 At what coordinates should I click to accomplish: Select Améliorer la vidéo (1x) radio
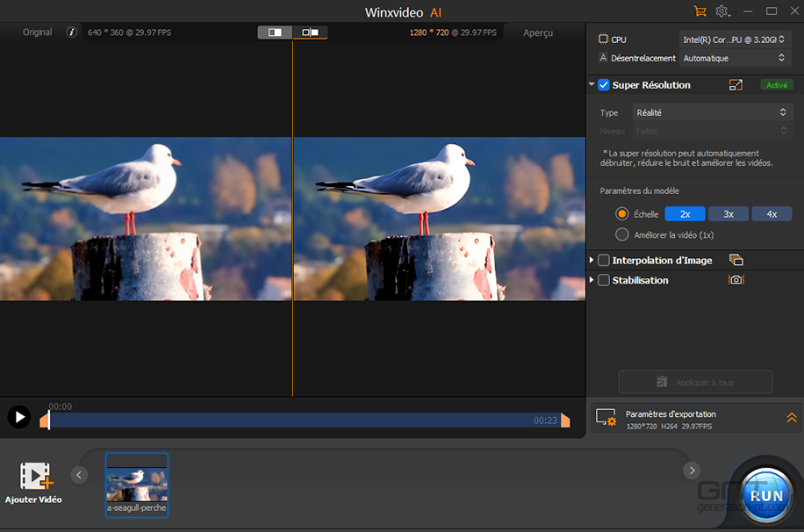point(622,234)
